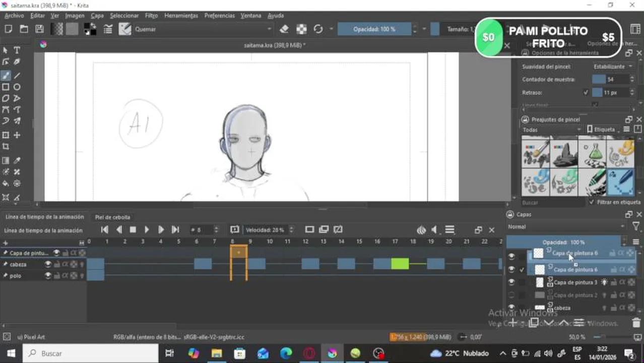
Task: Open the Suavidad del pincel Estabilizante dropdown
Action: click(613, 67)
